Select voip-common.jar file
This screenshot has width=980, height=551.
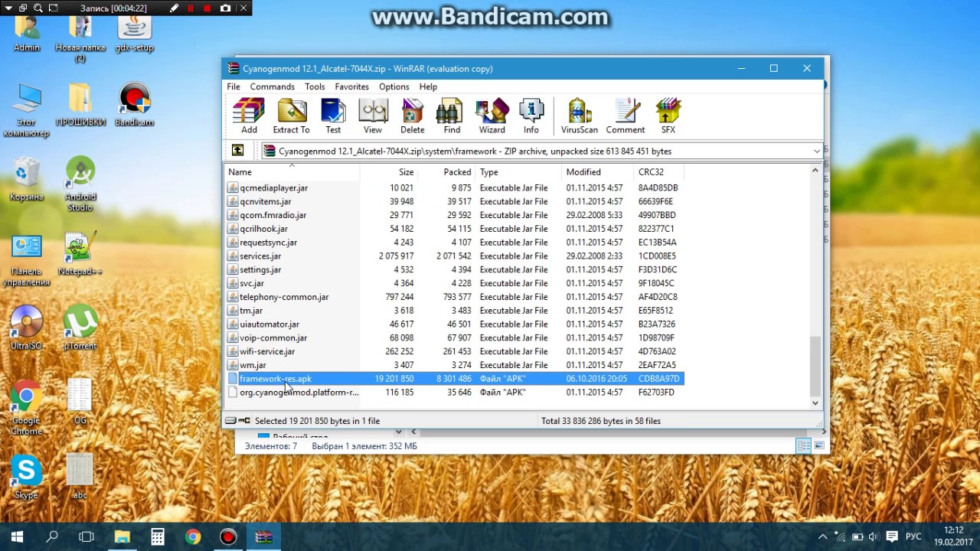tap(455, 337)
